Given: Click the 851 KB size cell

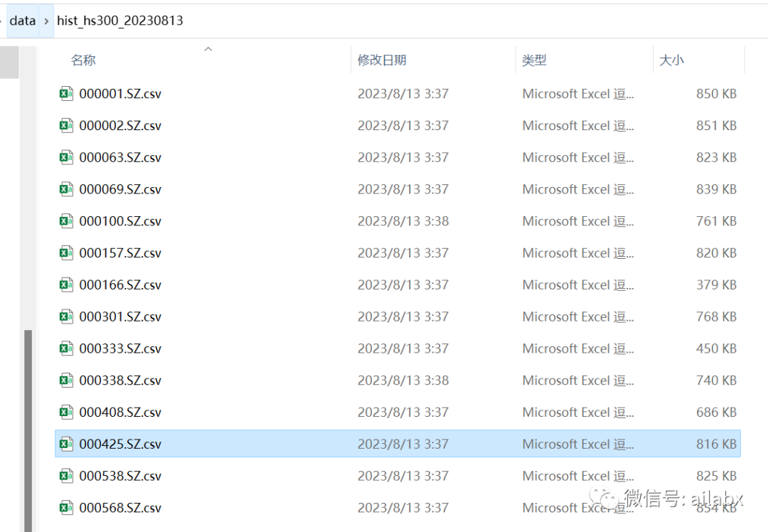Looking at the screenshot, I should pyautogui.click(x=716, y=125).
